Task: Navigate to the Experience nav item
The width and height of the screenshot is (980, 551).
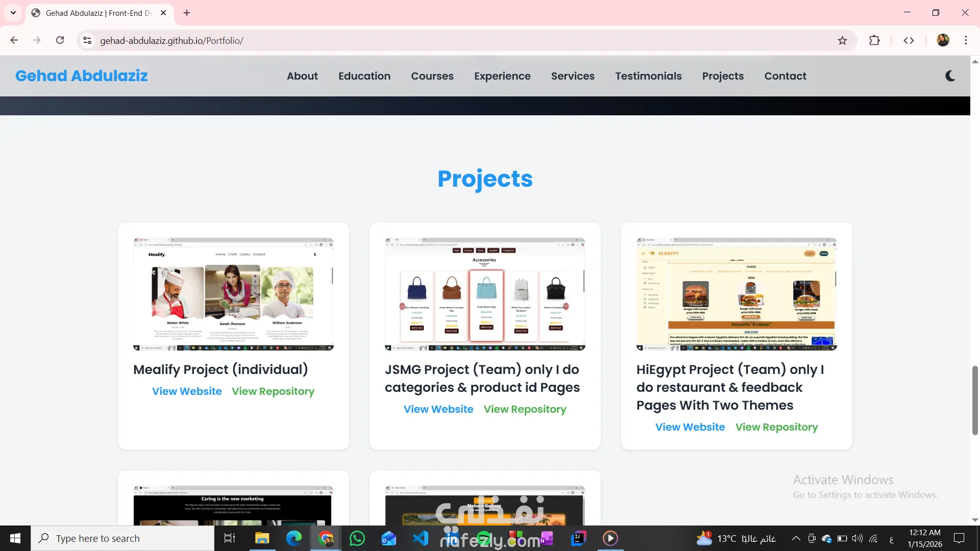Action: pos(502,76)
